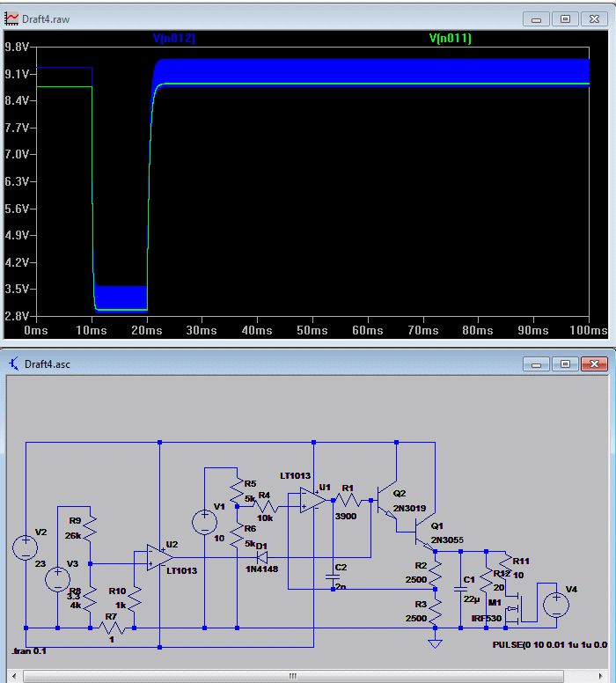
Task: Click the 3900 value of R1
Action: coord(346,516)
